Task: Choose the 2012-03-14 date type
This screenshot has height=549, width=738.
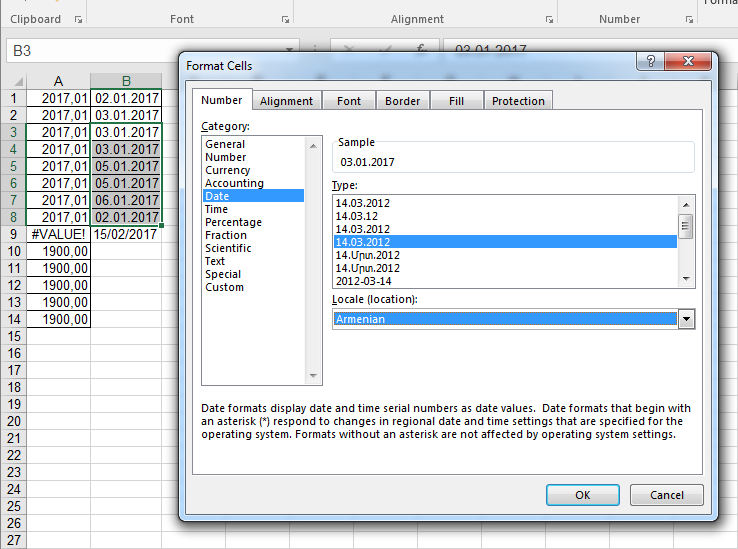Action: (x=505, y=281)
